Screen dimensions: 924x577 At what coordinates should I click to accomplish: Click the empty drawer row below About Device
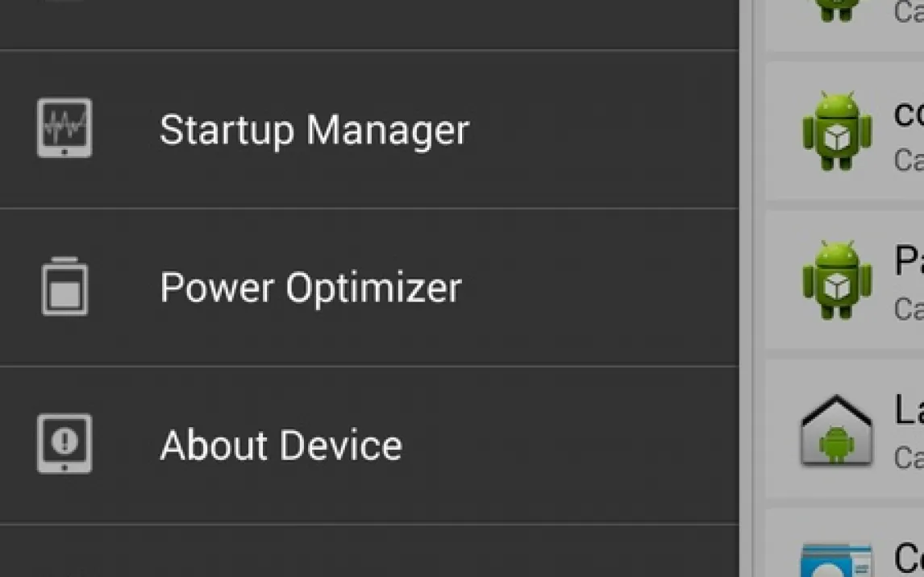click(x=369, y=552)
